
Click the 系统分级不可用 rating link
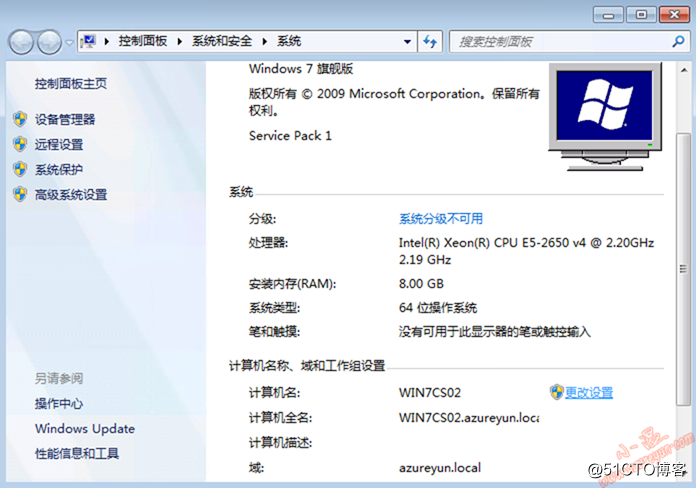coord(441,218)
